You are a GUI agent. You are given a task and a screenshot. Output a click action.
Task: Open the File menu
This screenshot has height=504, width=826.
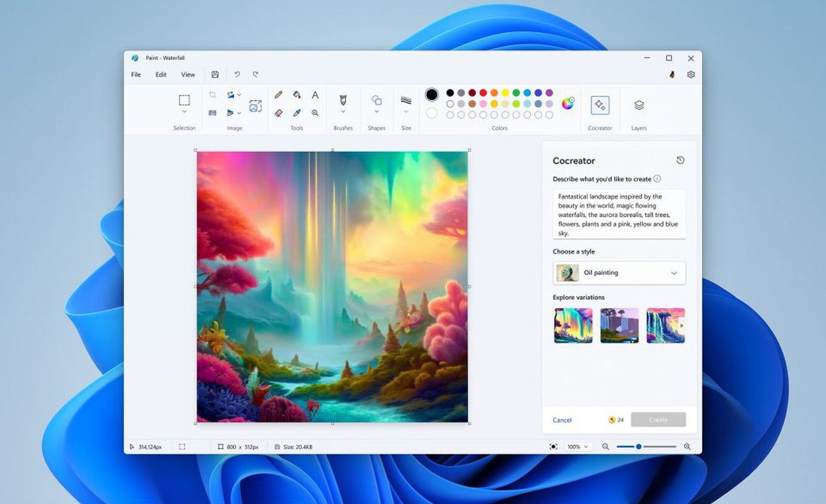click(x=136, y=74)
